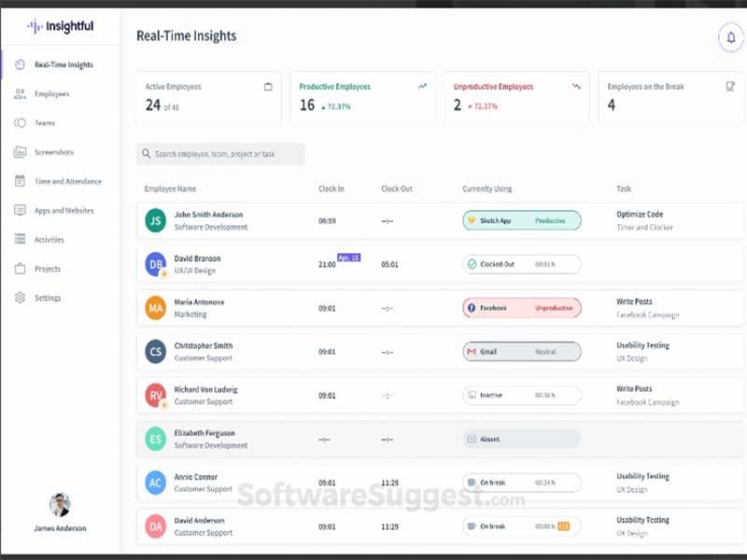
Task: Click the Employee Name column header
Action: pos(170,189)
